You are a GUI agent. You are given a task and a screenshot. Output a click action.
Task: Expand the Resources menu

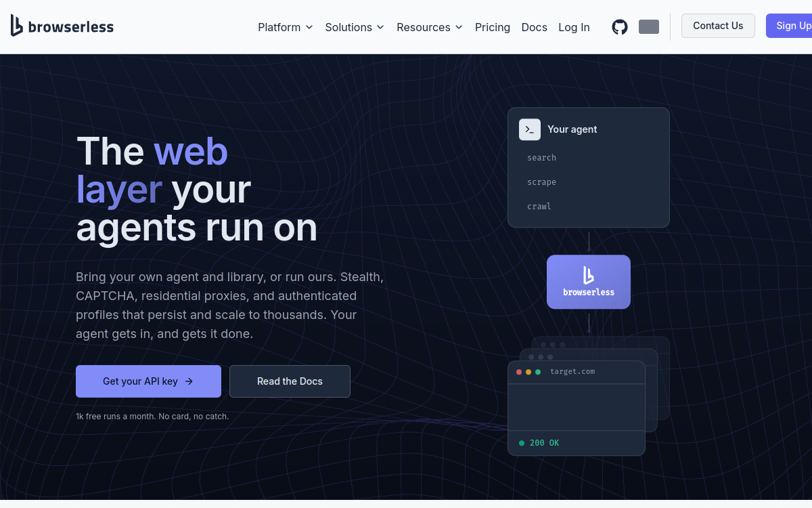pyautogui.click(x=430, y=27)
